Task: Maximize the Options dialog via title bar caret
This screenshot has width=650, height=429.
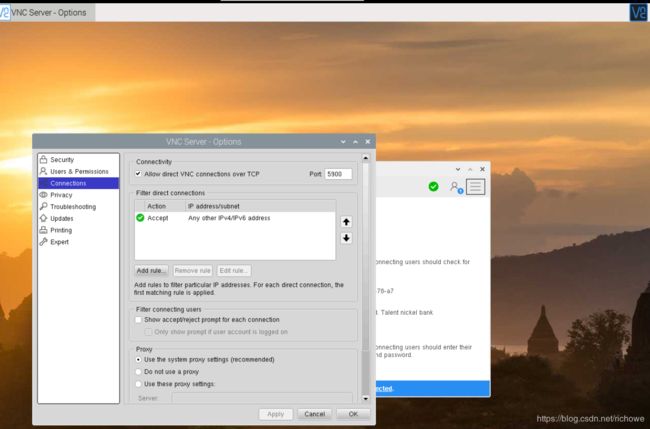Action: tap(355, 142)
